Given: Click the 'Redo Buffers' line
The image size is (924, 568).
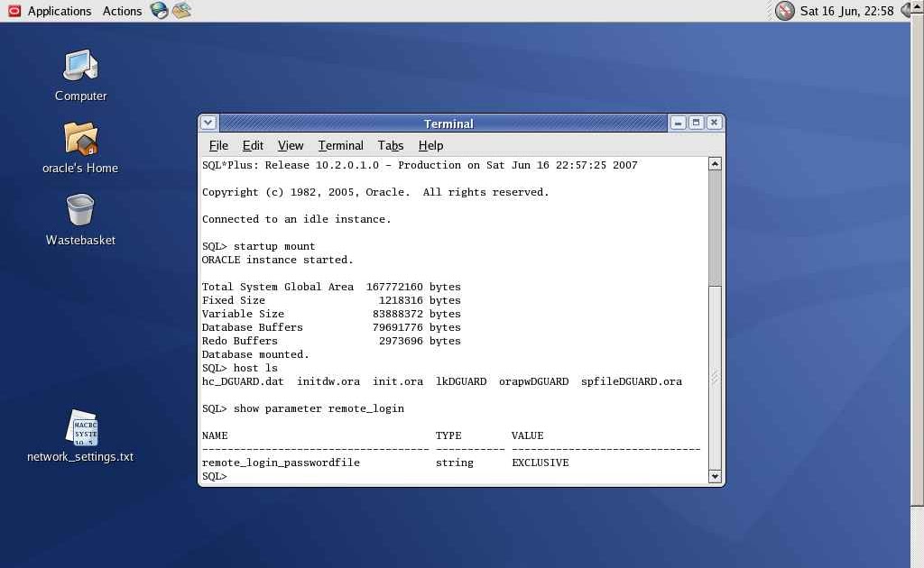Looking at the screenshot, I should click(331, 341).
